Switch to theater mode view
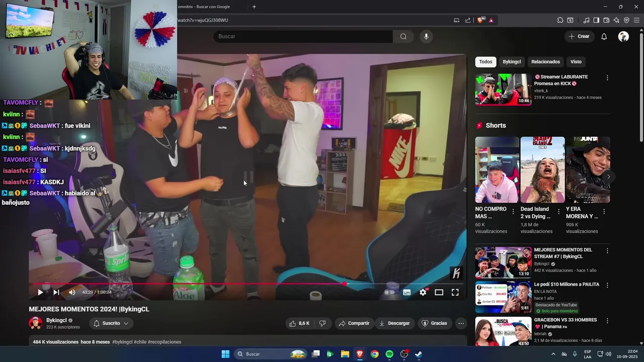This screenshot has height=362, width=644. click(x=439, y=292)
